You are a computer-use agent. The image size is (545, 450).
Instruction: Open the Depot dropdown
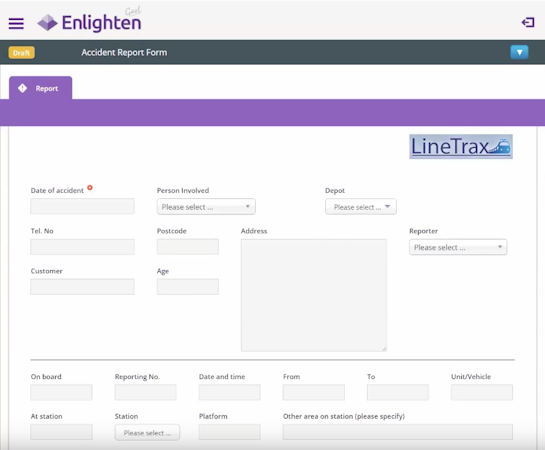(x=361, y=207)
